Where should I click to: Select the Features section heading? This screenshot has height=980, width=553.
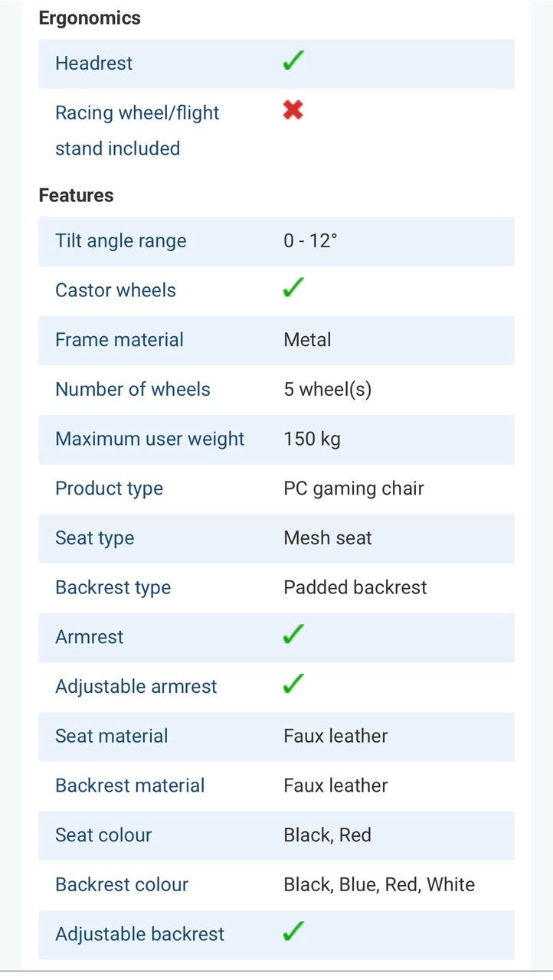(76, 195)
